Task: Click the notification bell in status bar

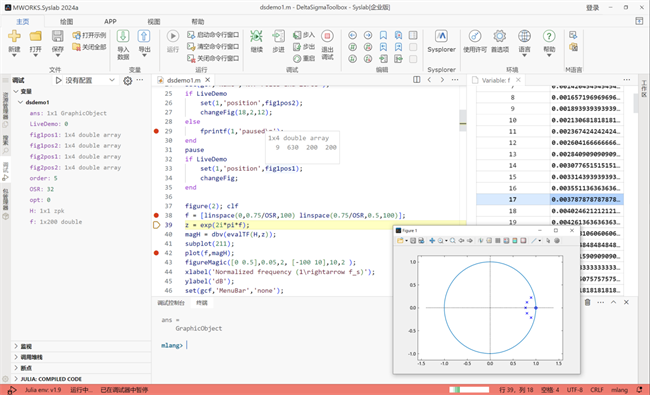Action: tap(640, 390)
